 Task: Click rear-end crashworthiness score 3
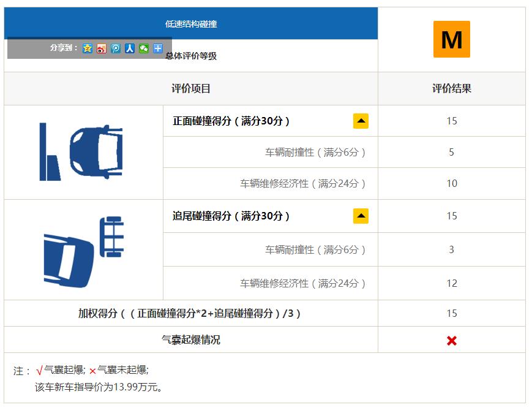click(x=451, y=249)
